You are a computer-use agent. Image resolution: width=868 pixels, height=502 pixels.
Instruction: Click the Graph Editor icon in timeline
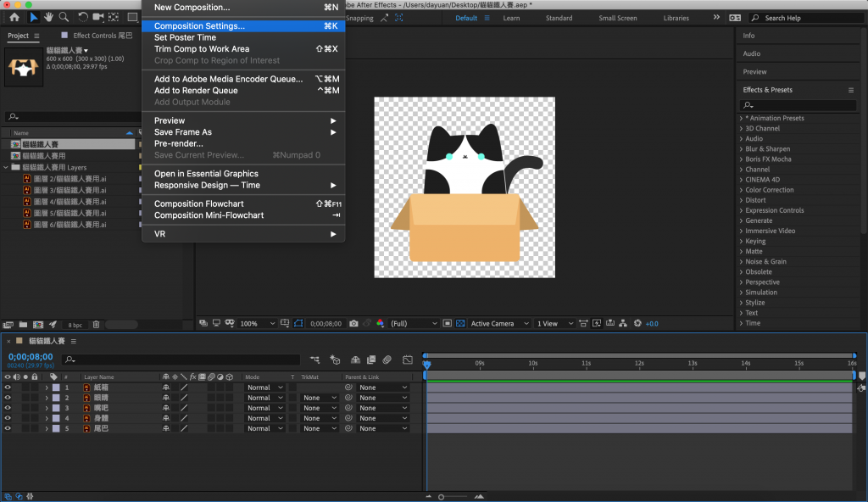point(407,360)
